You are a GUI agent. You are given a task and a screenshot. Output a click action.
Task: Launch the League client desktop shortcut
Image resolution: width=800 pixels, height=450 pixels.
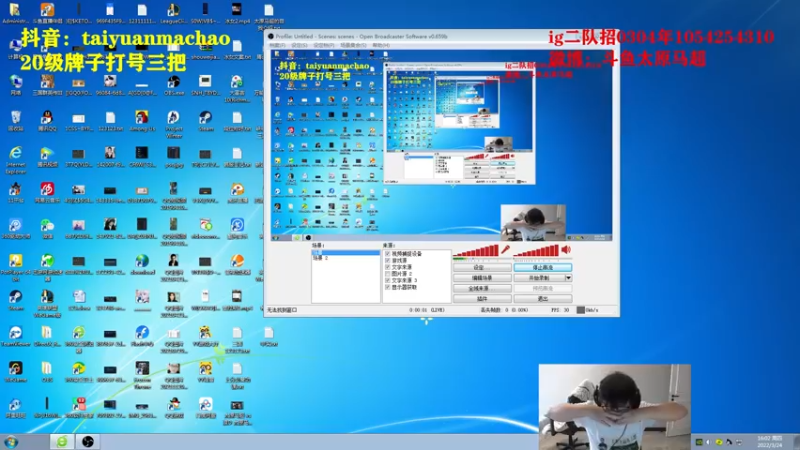pos(173,14)
